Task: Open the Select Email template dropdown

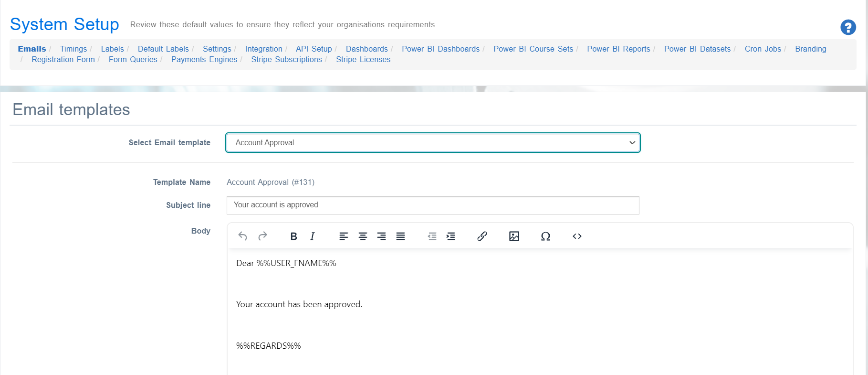Action: [x=433, y=143]
